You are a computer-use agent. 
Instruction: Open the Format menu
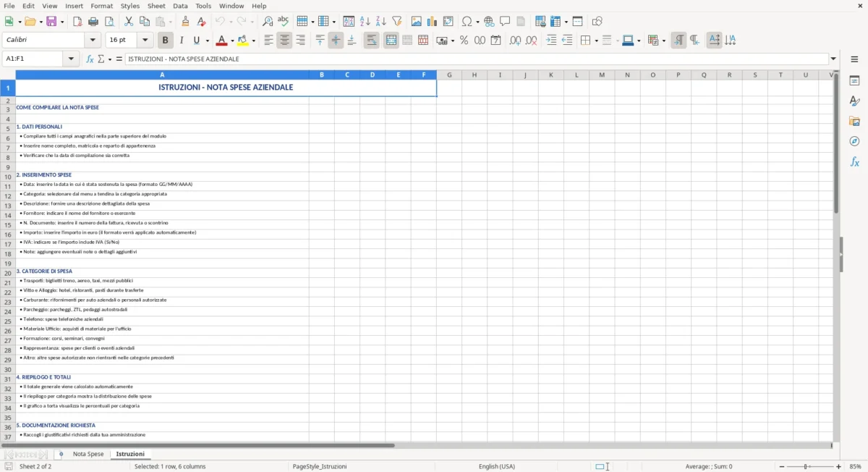[101, 6]
